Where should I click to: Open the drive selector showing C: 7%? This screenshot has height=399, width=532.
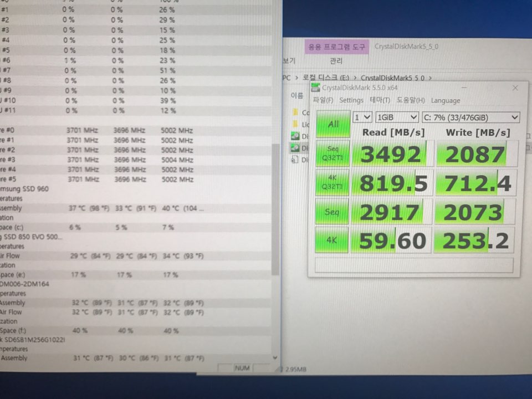tap(471, 117)
